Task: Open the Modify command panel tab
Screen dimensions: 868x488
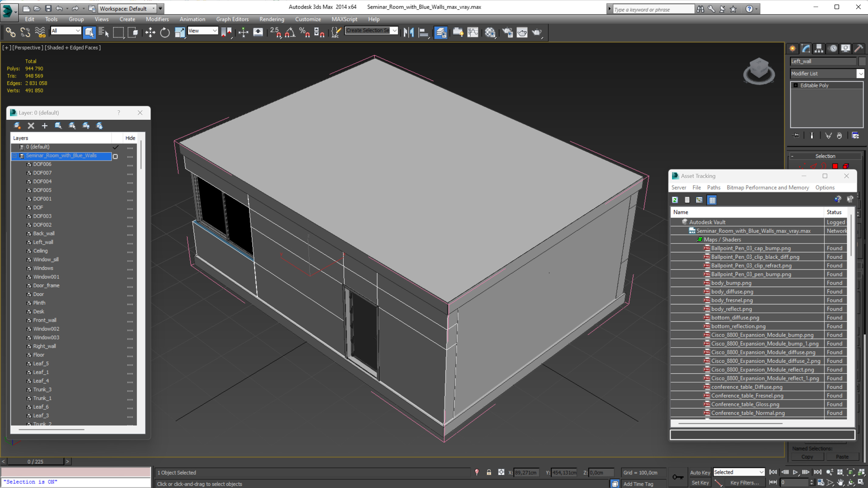Action: click(806, 48)
